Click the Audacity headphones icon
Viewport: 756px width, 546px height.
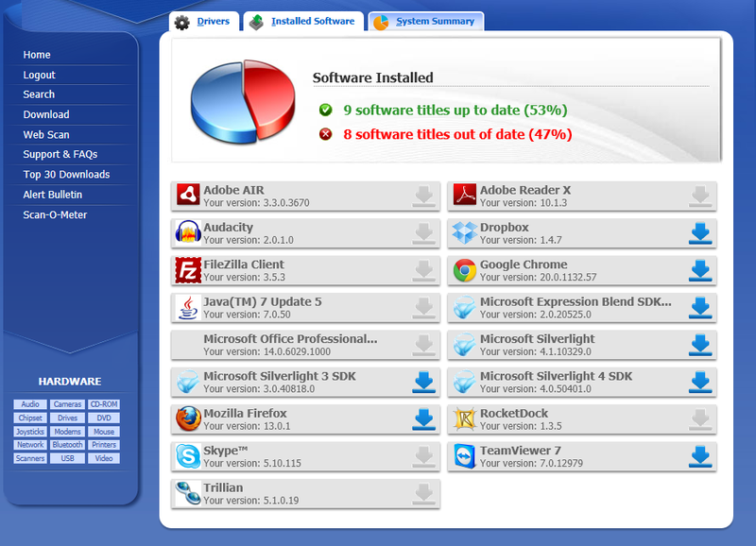pyautogui.click(x=188, y=232)
